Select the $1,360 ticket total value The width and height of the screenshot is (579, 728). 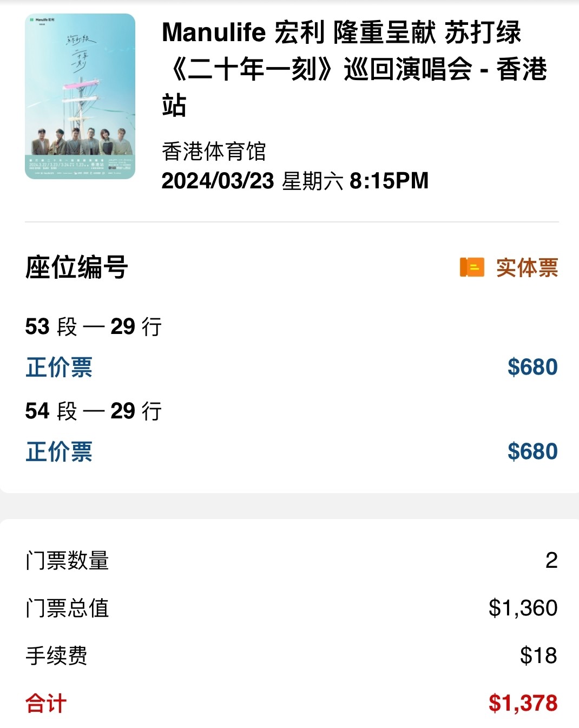[x=523, y=608]
